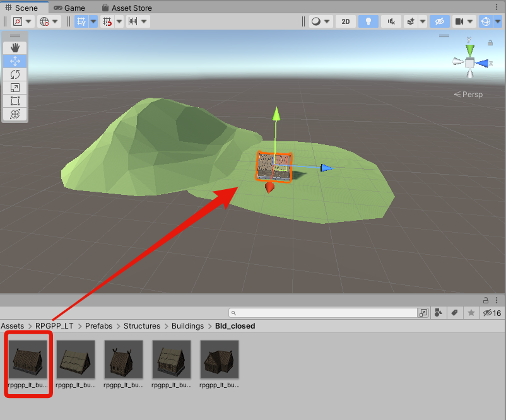Viewport: 506px width, 420px height.
Task: Click the blue Z-axis move arrow handle
Action: pos(327,168)
